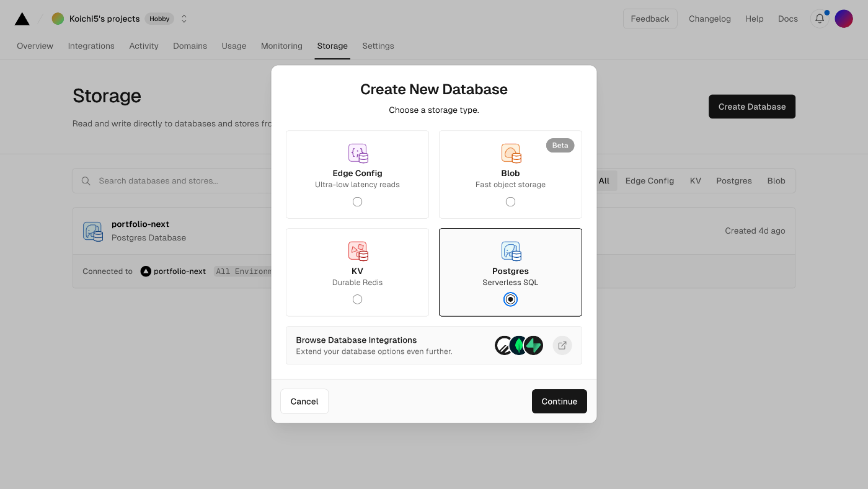Click the Browse Database Integrations row

[x=434, y=345]
